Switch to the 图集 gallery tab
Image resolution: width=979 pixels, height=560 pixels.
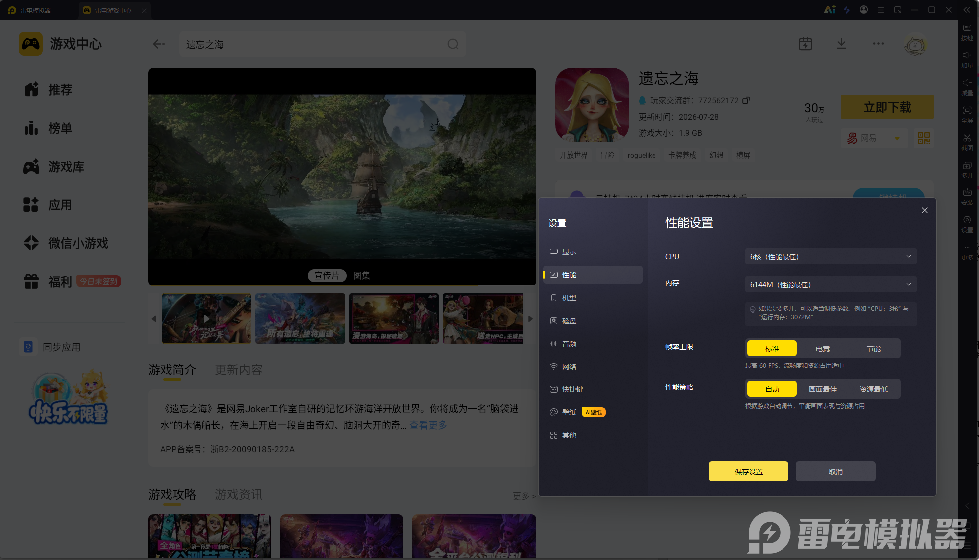click(361, 275)
